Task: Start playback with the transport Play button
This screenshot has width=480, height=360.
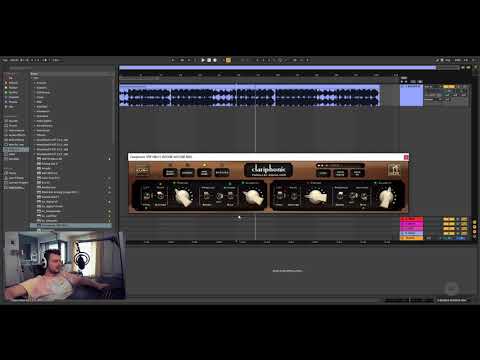Action: click(203, 60)
